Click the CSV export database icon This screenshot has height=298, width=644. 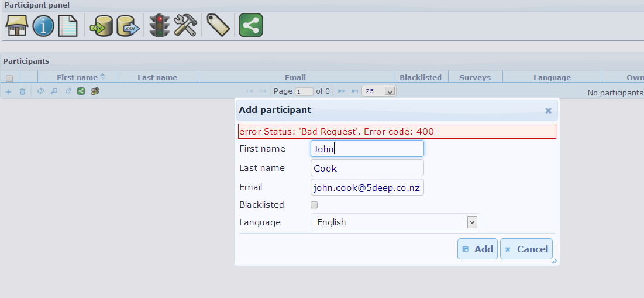[x=128, y=26]
